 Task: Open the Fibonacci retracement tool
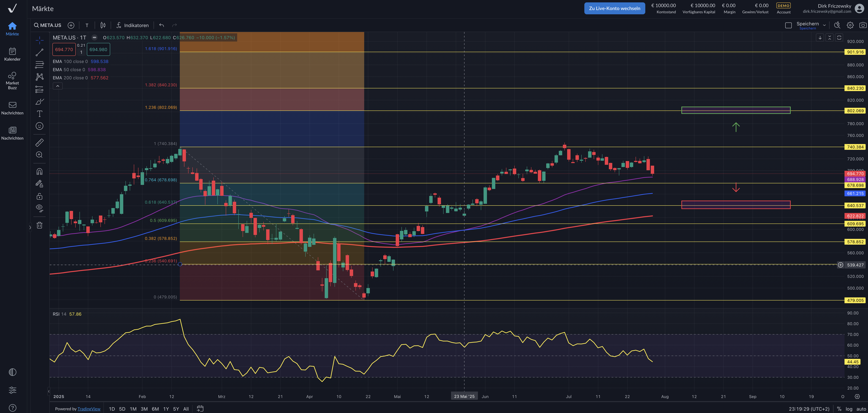(x=40, y=65)
